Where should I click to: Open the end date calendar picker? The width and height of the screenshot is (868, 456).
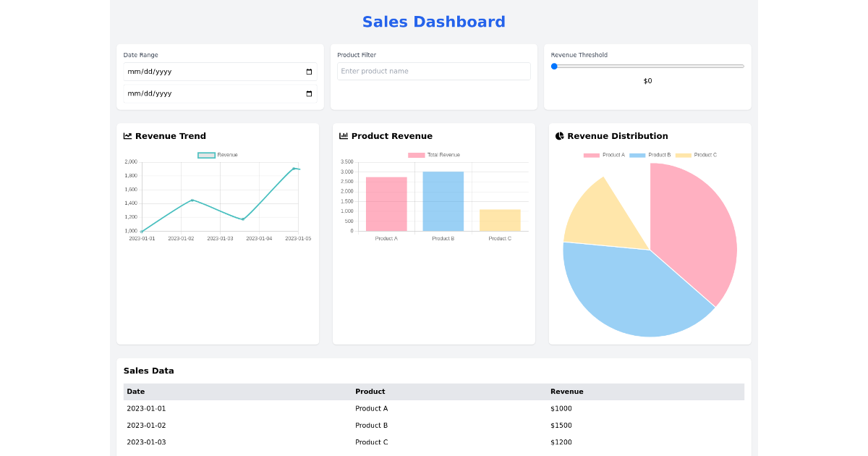coord(309,93)
